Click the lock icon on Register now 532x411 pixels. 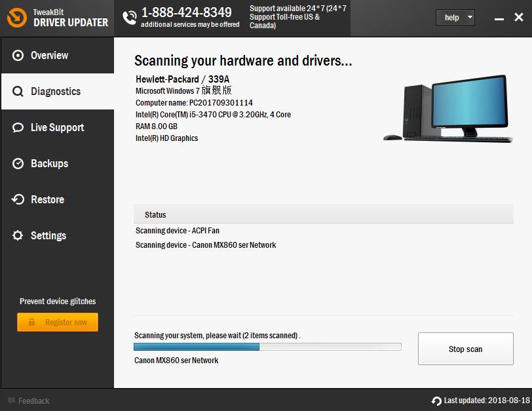pos(31,322)
